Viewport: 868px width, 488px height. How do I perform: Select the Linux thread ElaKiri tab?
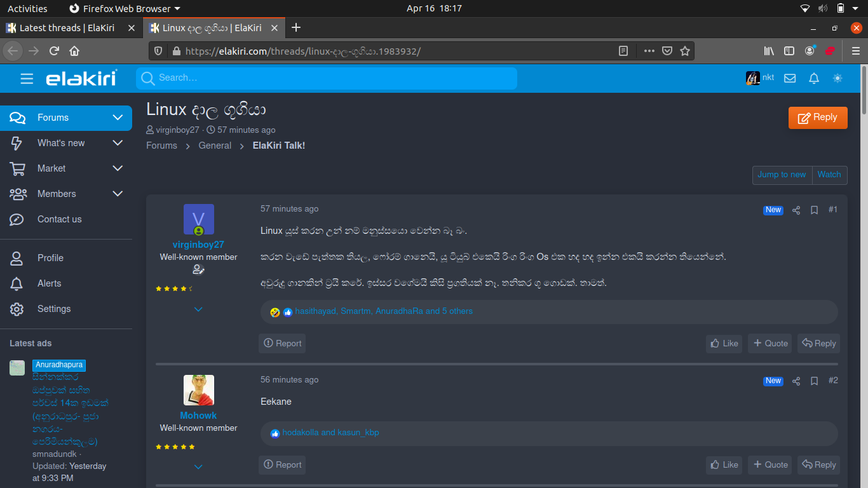[215, 28]
